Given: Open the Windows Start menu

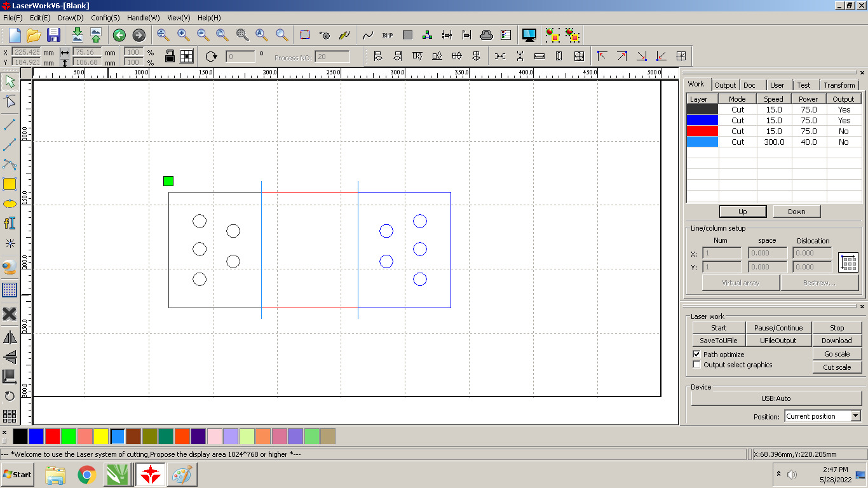Looking at the screenshot, I should click(17, 474).
